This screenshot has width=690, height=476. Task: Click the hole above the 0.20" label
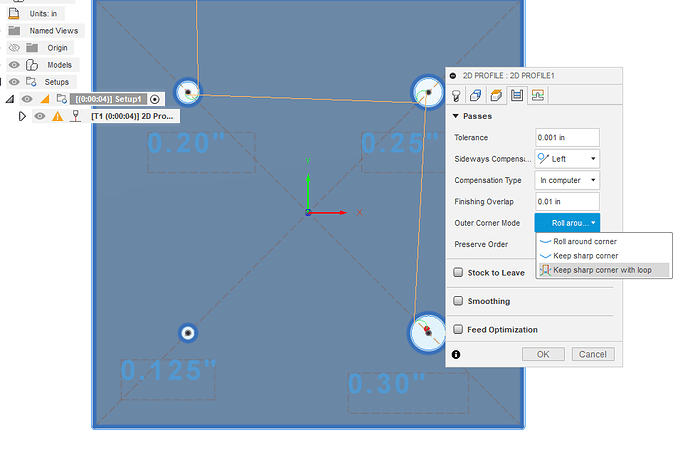coord(188,92)
